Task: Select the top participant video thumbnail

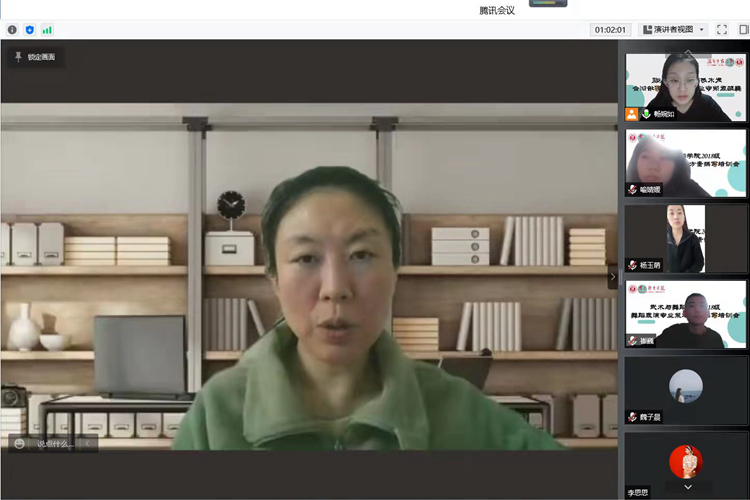Action: tap(685, 85)
